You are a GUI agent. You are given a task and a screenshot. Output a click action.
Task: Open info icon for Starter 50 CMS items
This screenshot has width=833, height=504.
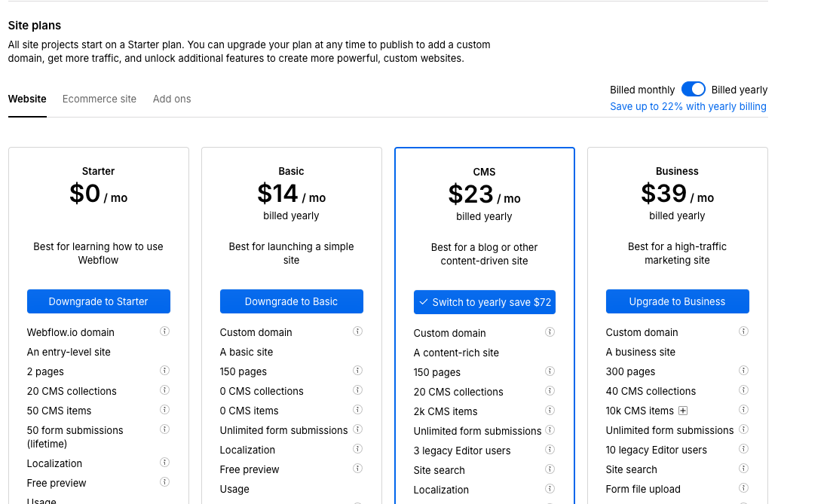(164, 410)
